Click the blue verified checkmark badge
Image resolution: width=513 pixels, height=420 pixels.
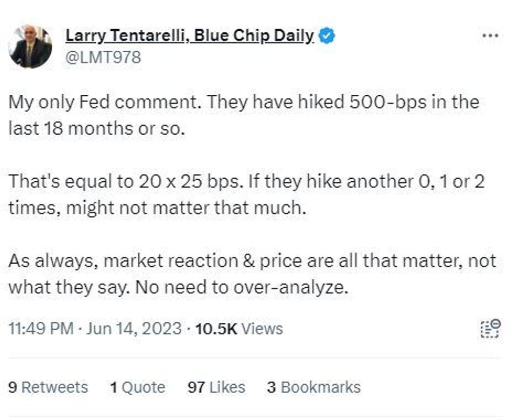pos(327,36)
